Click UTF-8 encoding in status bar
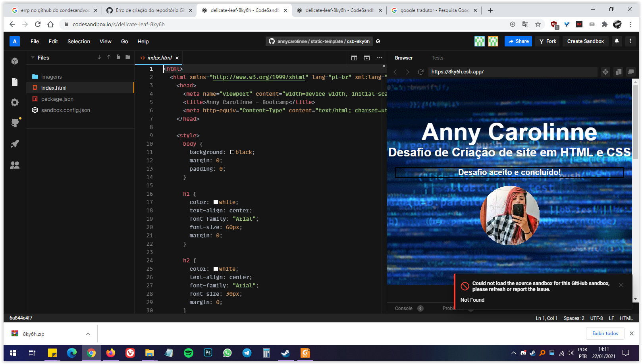 click(x=596, y=318)
